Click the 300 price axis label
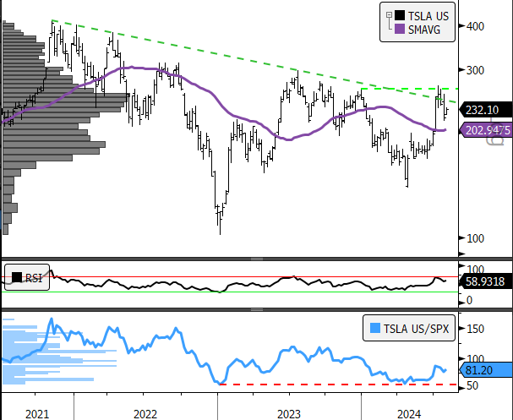This screenshot has width=513, height=420. tap(475, 70)
